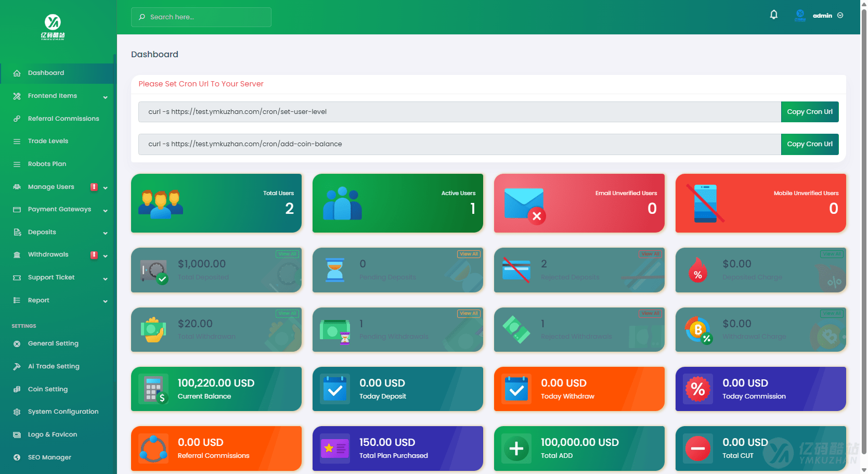Click View All on Pending Deposits

[469, 254]
